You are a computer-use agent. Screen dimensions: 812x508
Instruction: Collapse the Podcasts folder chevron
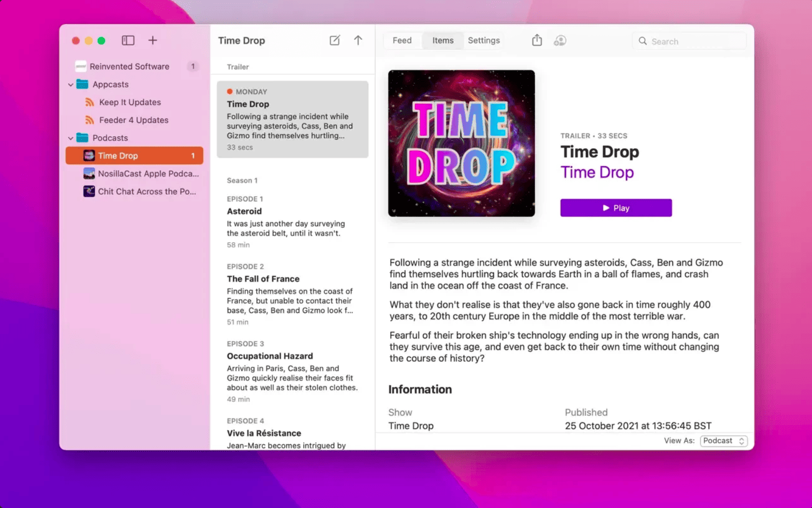71,138
